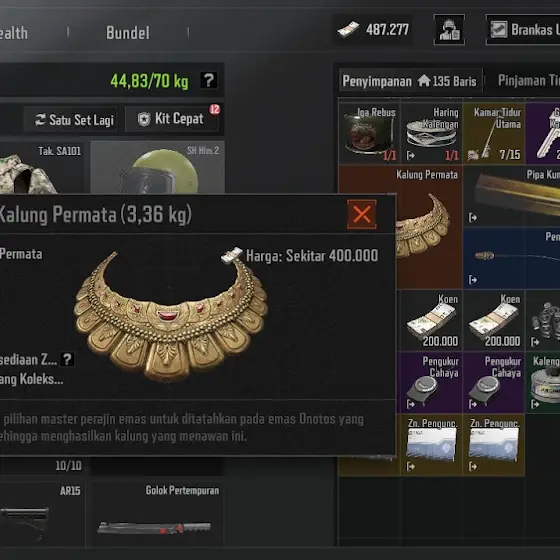Click the first Zn. Pengunc. card item
The image size is (560, 560).
(432, 445)
